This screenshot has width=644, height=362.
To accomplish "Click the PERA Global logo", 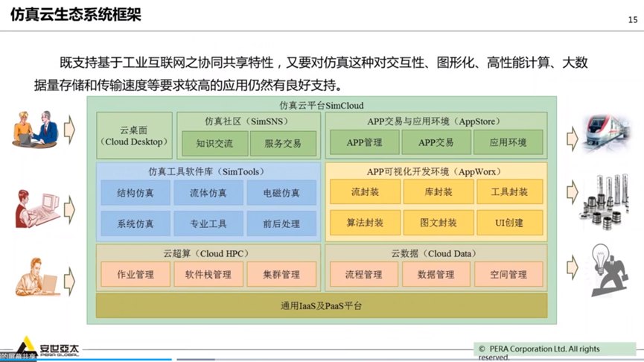I will [42, 351].
